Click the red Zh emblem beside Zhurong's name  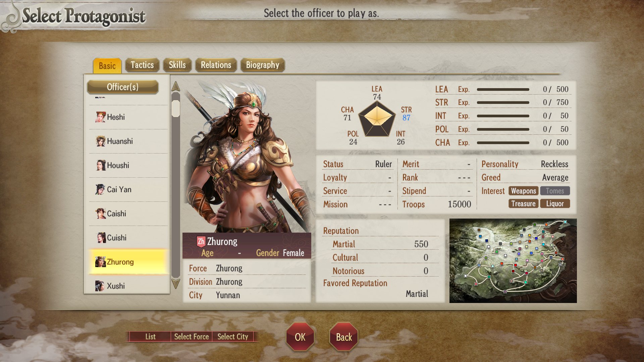pos(201,241)
